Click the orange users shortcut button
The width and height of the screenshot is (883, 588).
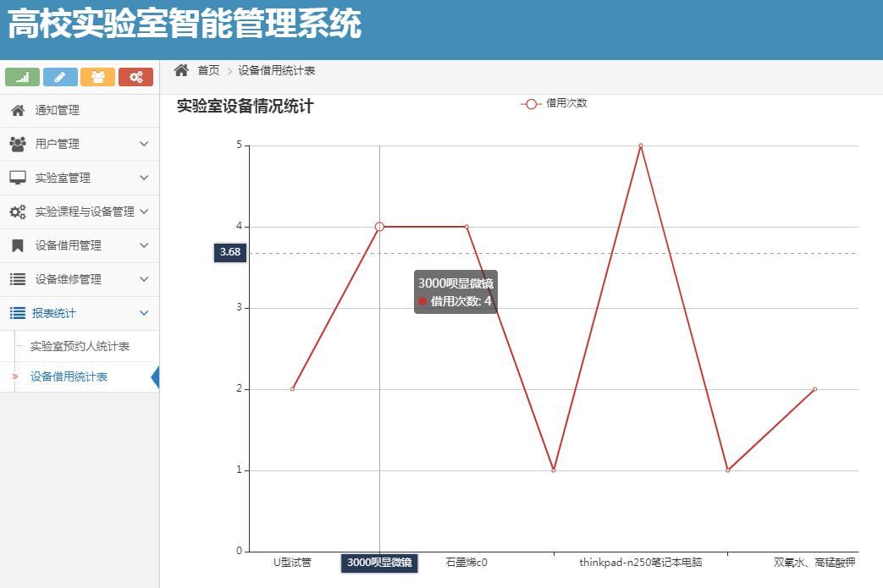click(98, 77)
